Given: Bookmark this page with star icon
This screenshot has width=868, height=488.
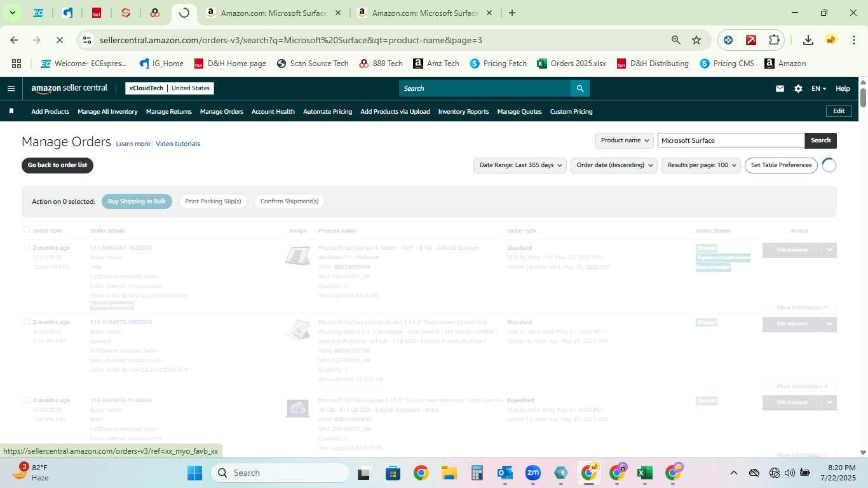Looking at the screenshot, I should [696, 40].
